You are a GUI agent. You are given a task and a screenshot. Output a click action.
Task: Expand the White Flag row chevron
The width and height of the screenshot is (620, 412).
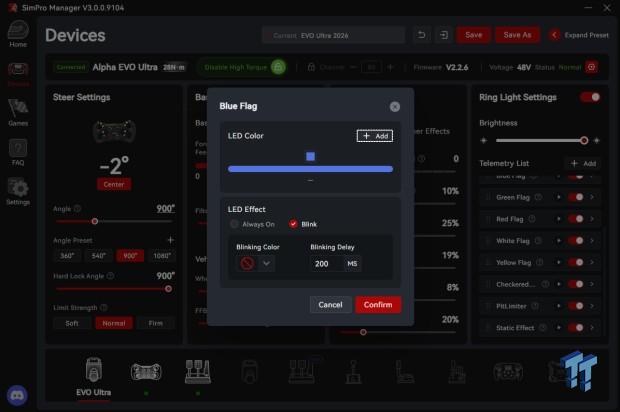[x=592, y=240]
